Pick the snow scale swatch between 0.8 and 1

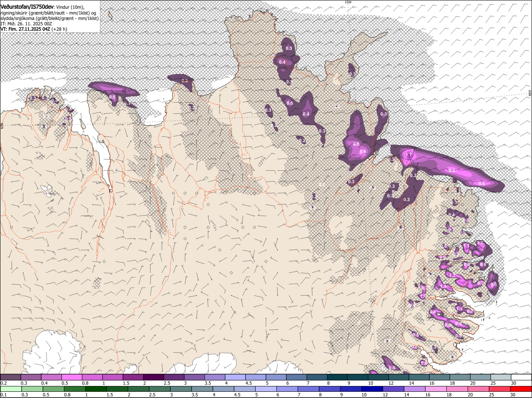pyautogui.click(x=92, y=377)
